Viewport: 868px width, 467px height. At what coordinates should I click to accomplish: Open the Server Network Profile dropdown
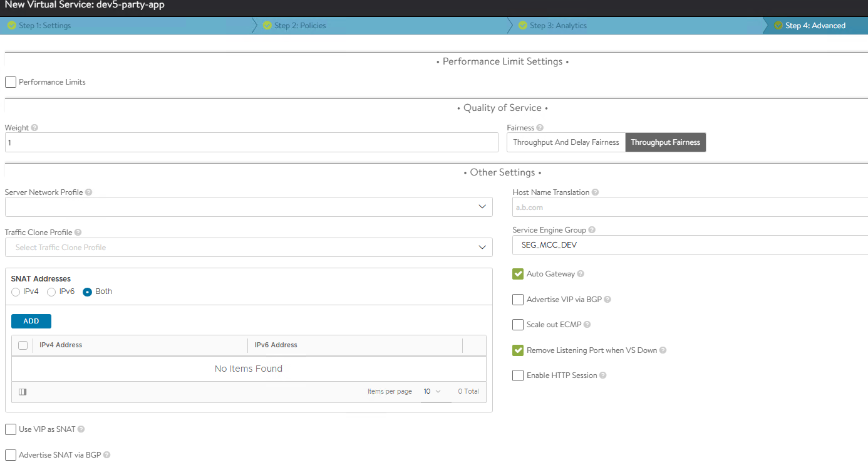tap(249, 207)
